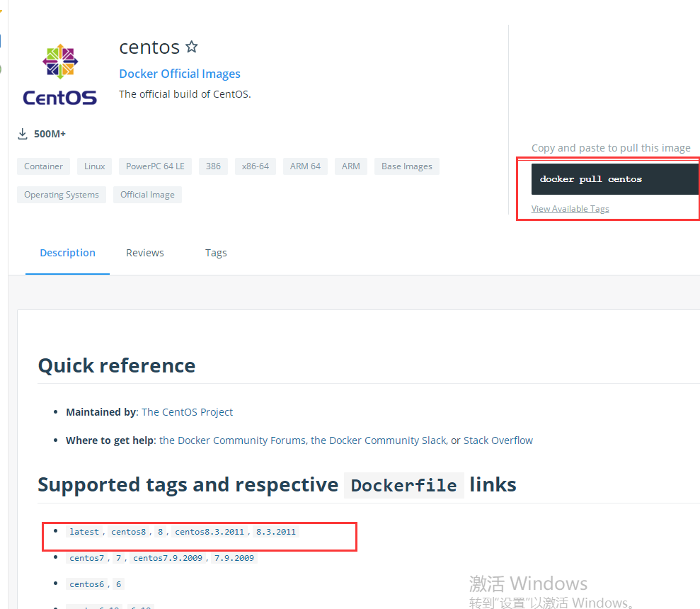Click the CentOS logo image

point(60,74)
